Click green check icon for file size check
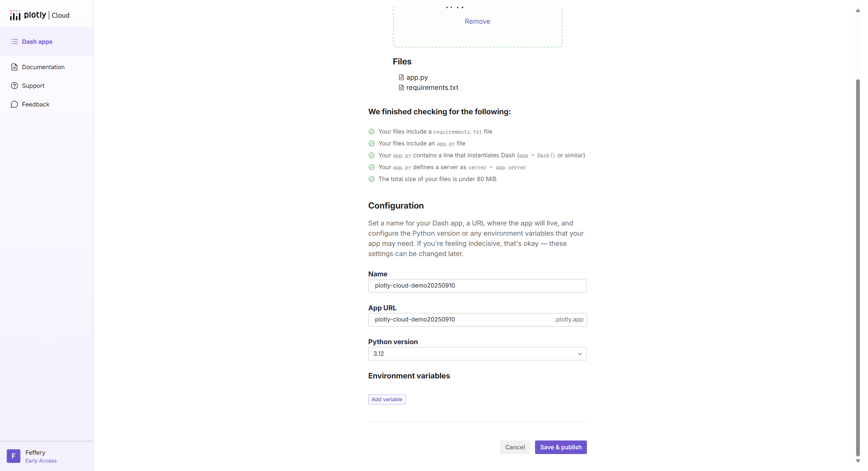This screenshot has height=471, width=868. [x=372, y=179]
